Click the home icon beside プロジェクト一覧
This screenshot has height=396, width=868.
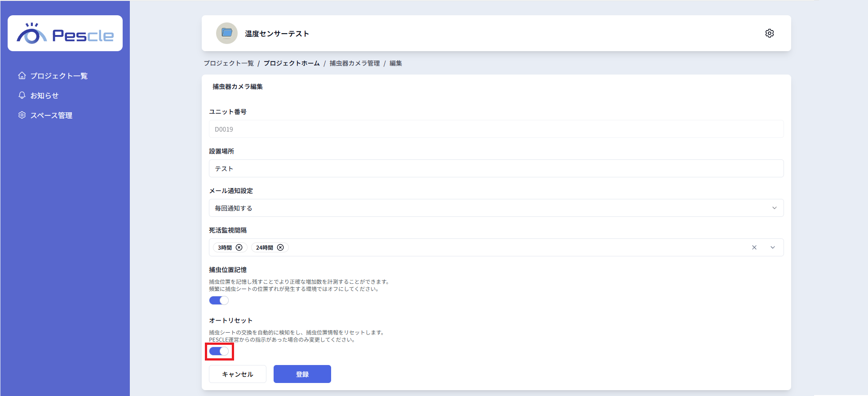[x=22, y=75]
